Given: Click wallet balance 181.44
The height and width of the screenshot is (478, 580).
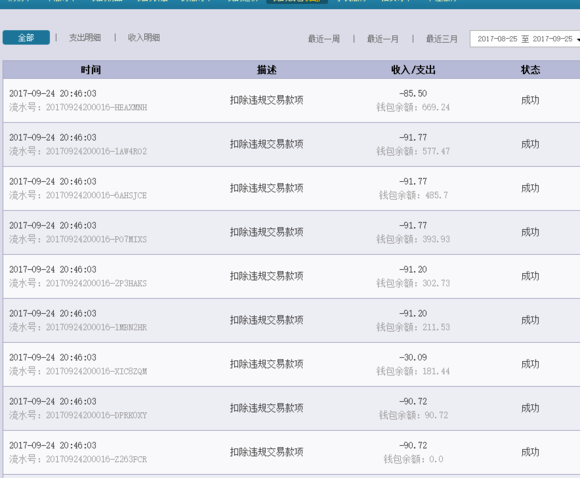Looking at the screenshot, I should [436, 371].
